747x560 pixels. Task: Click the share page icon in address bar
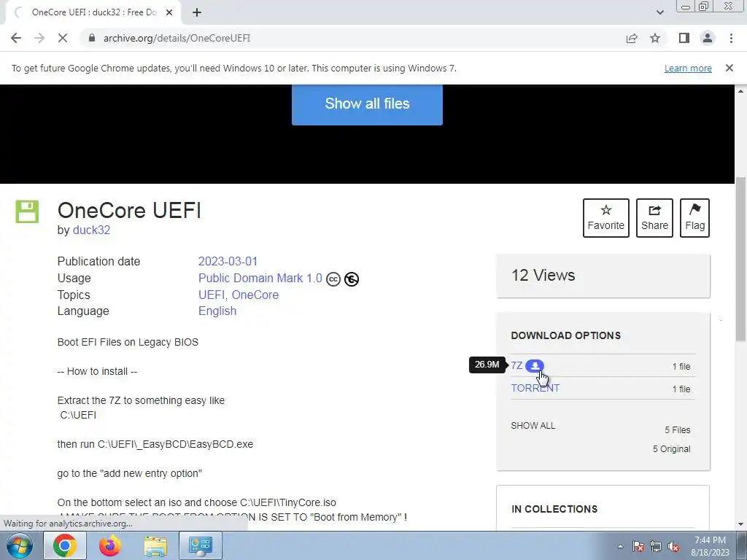click(x=632, y=38)
